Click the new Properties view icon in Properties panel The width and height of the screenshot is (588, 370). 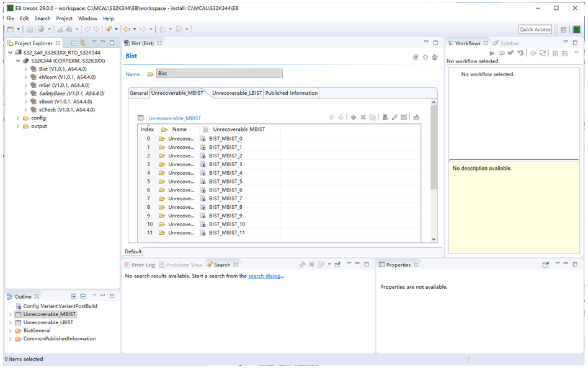coord(546,265)
